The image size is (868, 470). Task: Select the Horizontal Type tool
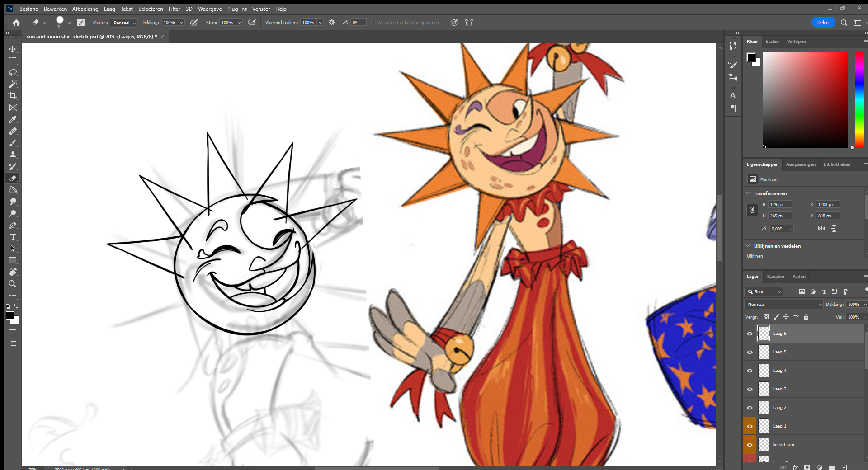coord(13,237)
